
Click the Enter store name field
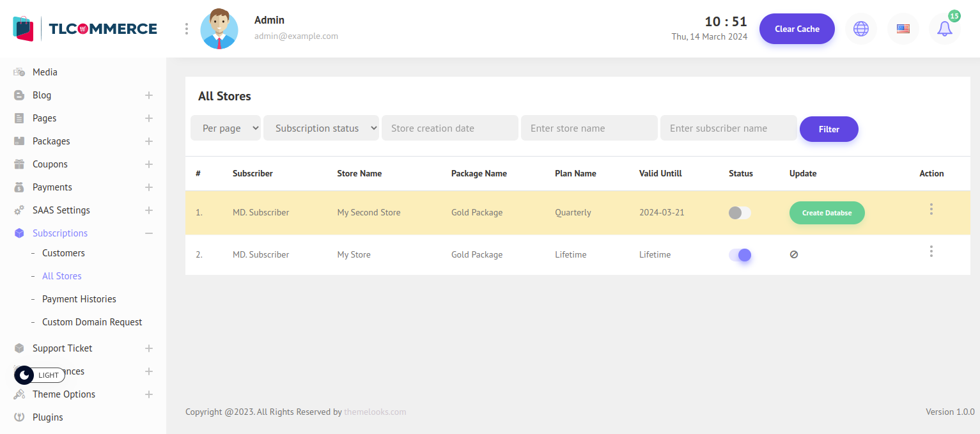pos(589,128)
